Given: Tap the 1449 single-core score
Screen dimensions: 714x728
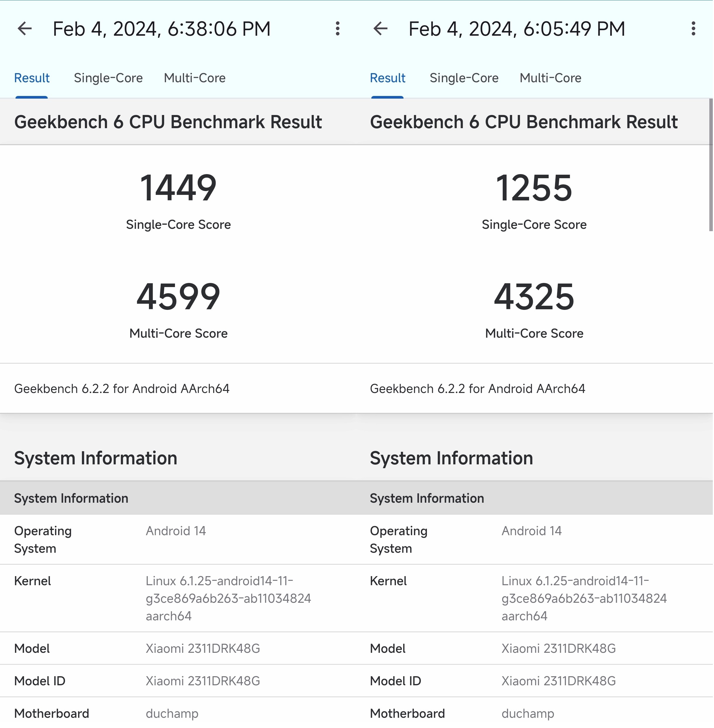Looking at the screenshot, I should 178,188.
